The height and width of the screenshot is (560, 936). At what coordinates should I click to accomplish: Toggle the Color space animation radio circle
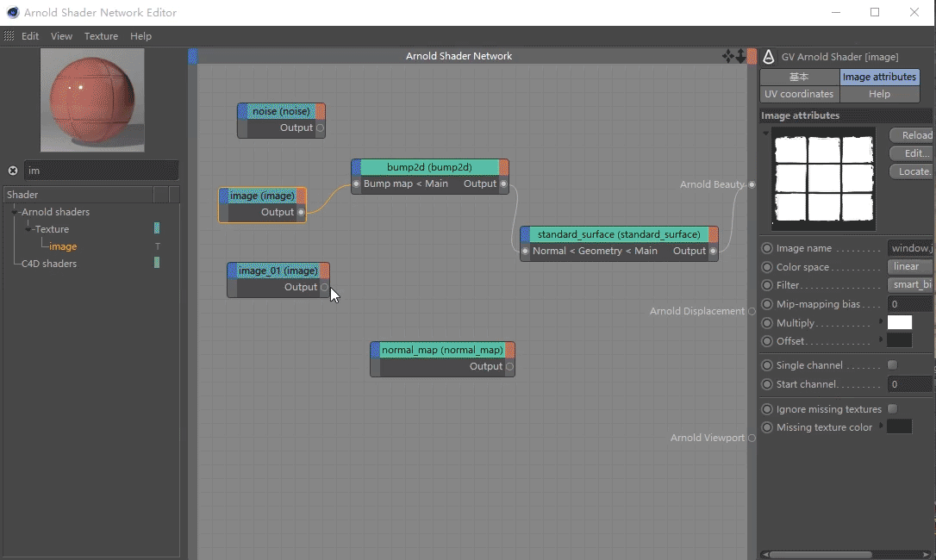[x=767, y=267]
